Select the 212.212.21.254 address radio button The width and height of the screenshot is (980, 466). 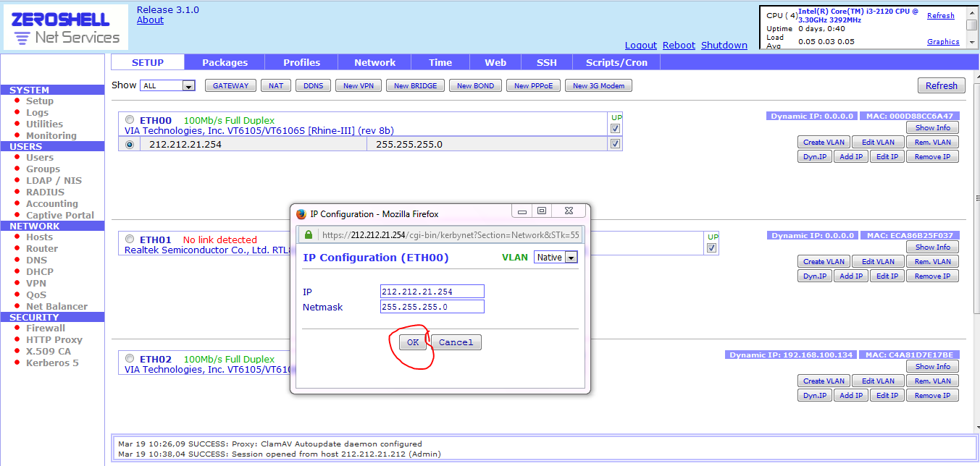coord(130,144)
